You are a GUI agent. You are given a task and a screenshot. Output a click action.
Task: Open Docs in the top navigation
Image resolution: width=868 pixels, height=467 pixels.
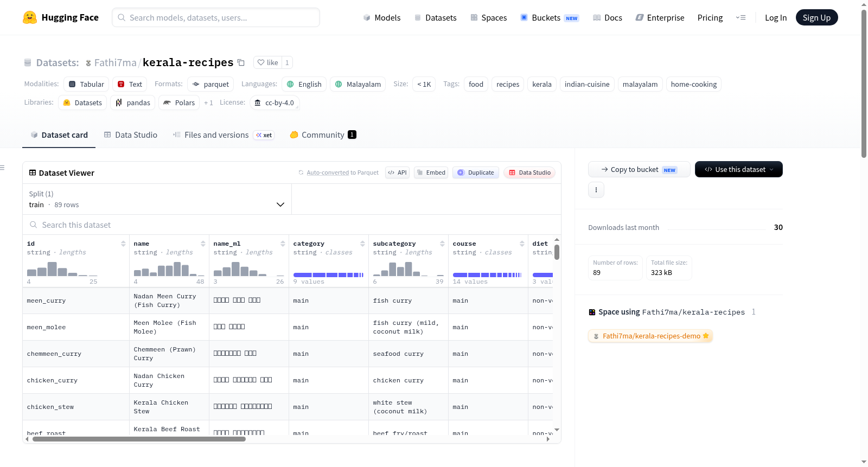tap(608, 18)
